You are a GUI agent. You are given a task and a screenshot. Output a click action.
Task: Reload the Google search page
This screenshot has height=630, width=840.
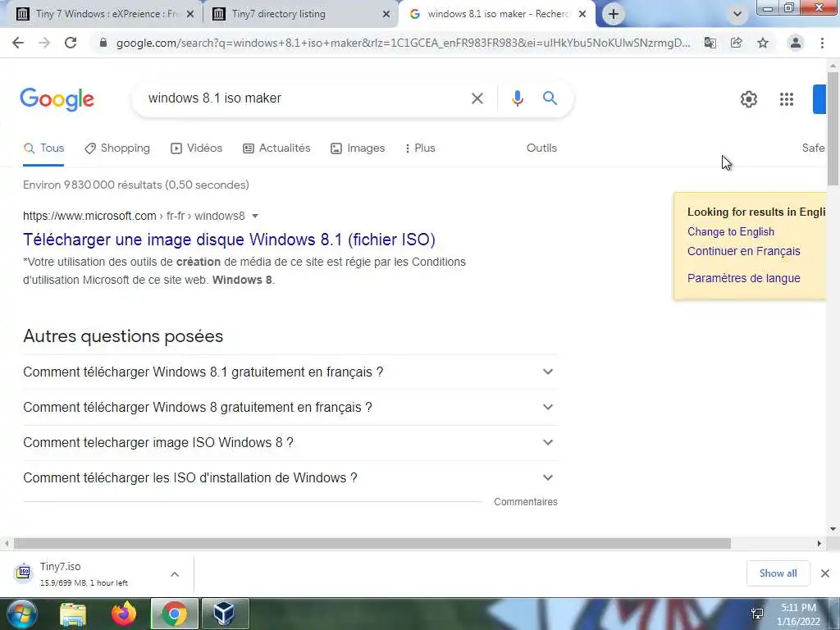[71, 43]
